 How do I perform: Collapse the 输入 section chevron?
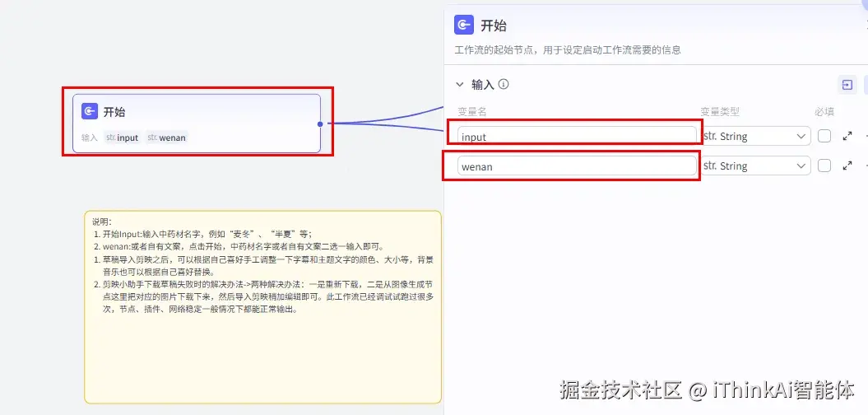[x=459, y=84]
